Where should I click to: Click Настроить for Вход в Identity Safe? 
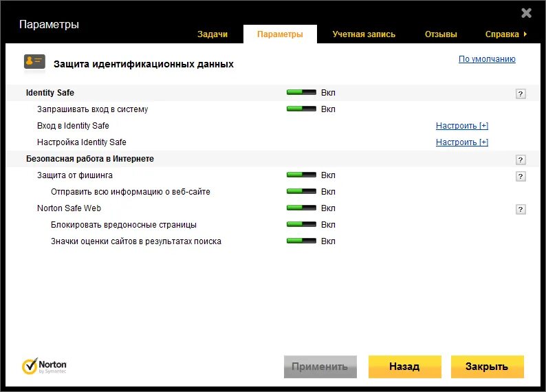tap(462, 126)
